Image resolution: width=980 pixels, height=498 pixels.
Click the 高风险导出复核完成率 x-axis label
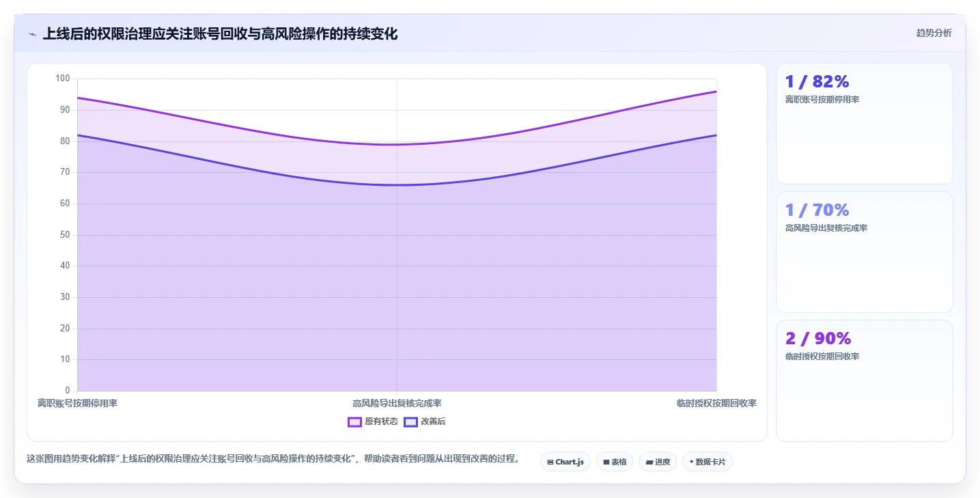(x=397, y=403)
